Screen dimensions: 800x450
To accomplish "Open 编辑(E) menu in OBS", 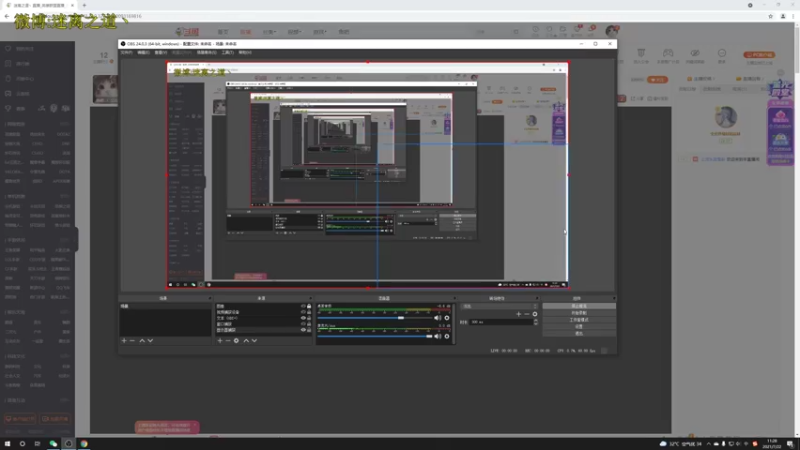I will point(143,53).
